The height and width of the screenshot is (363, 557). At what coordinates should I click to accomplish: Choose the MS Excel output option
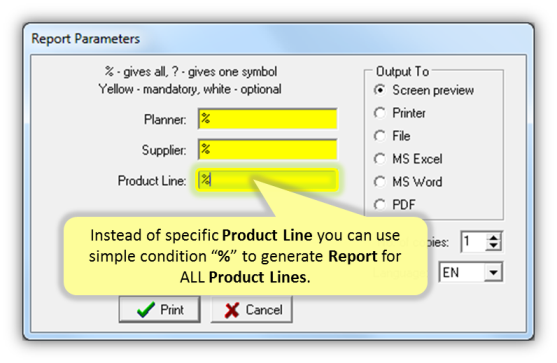pyautogui.click(x=380, y=159)
